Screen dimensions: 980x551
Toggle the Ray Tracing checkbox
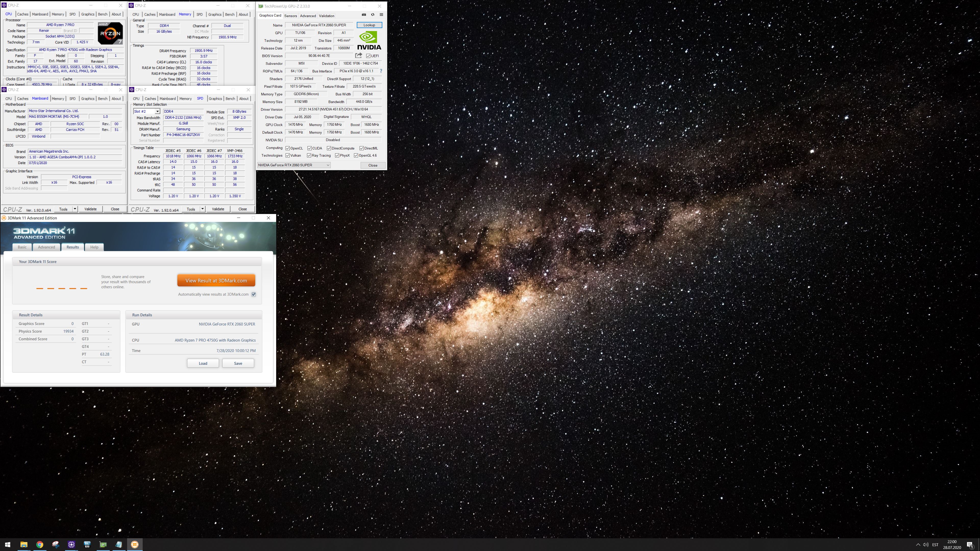pyautogui.click(x=309, y=155)
